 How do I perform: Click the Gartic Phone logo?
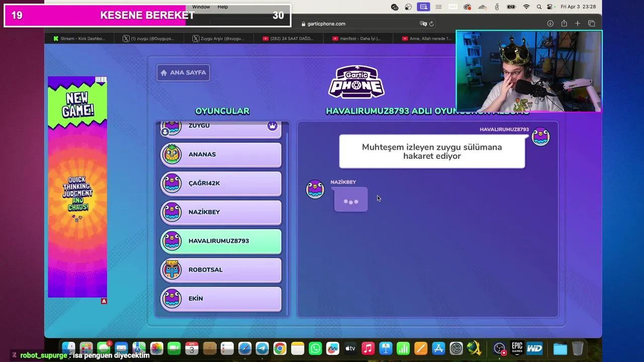point(356,82)
